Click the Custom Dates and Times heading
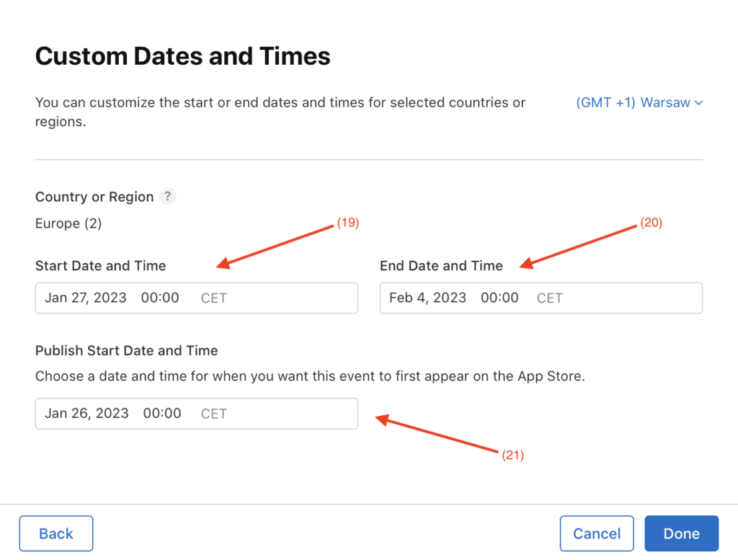 182,55
